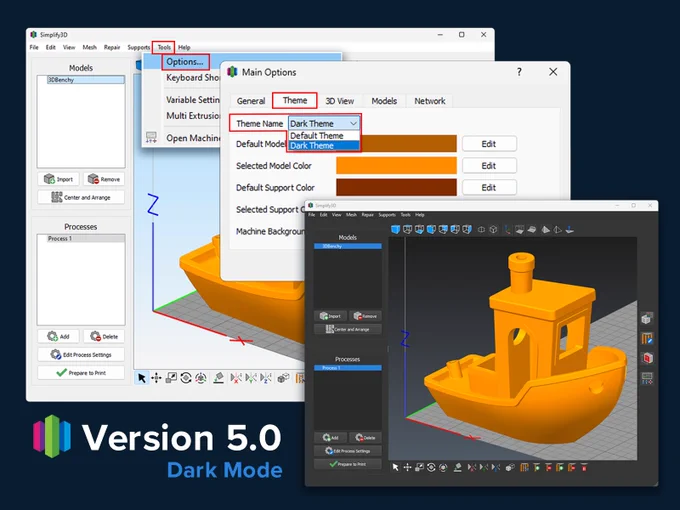Click the grouped cubes icon in dark window toolbar
680x510 pixels.
click(510, 467)
